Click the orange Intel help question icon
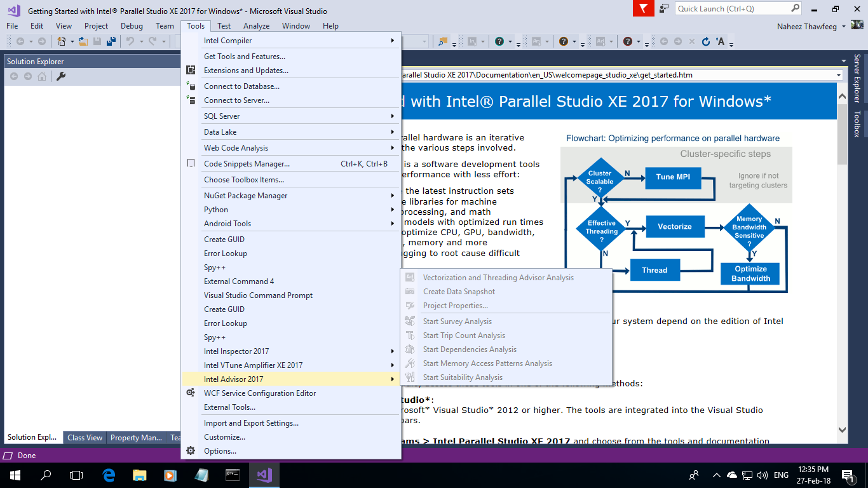 564,41
